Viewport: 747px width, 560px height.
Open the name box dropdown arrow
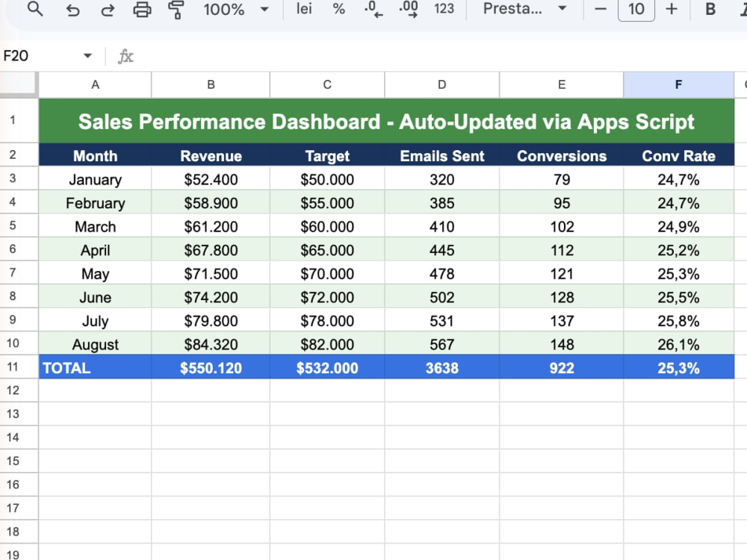point(87,56)
